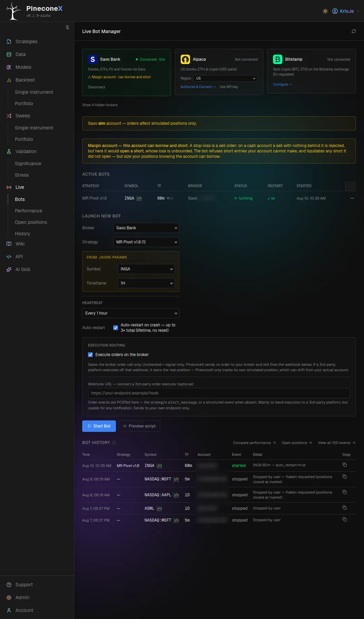Click the Bitstamp logo icon
This screenshot has height=619, width=364.
pyautogui.click(x=278, y=59)
